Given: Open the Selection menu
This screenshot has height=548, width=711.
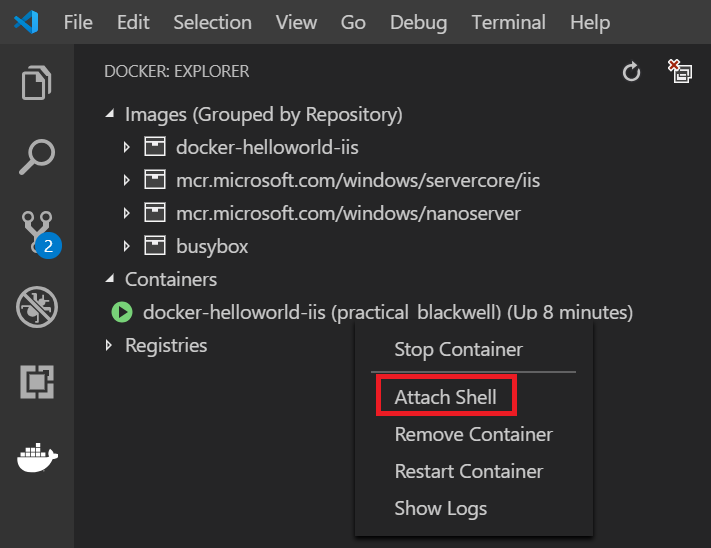Looking at the screenshot, I should click(212, 22).
